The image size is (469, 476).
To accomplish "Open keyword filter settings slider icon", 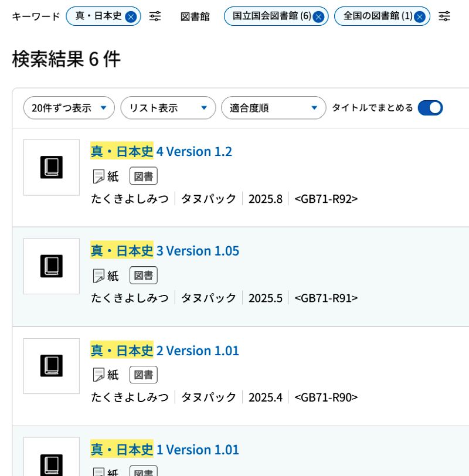I will 155,16.
